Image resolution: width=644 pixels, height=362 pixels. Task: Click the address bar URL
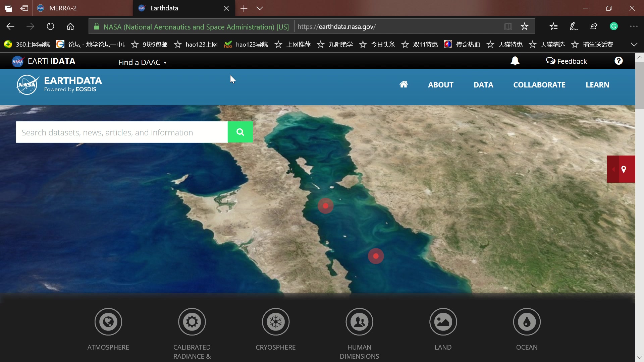[x=336, y=26]
